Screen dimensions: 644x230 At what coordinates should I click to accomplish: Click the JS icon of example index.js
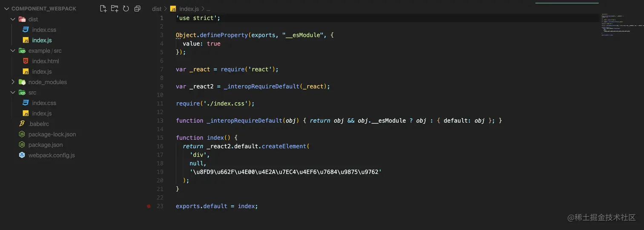(26, 72)
